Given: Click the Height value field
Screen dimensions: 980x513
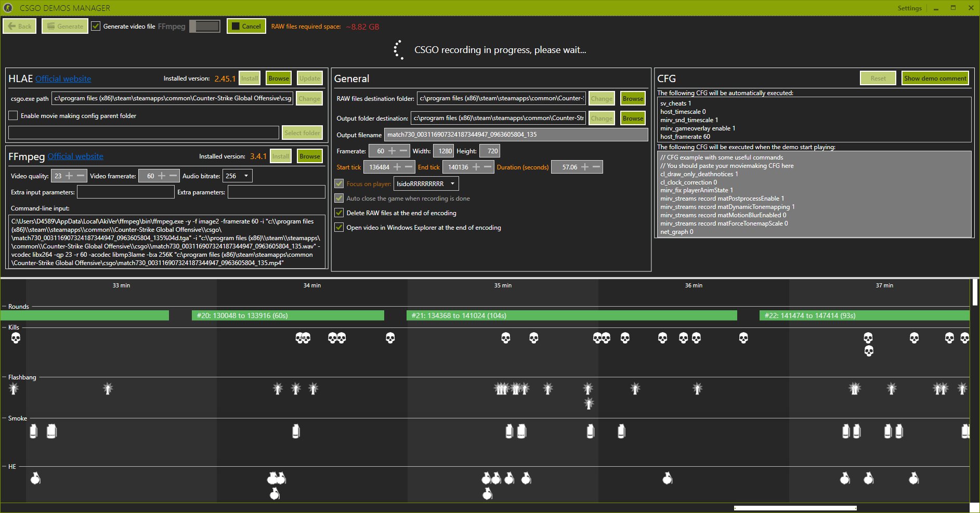Looking at the screenshot, I should point(490,151).
